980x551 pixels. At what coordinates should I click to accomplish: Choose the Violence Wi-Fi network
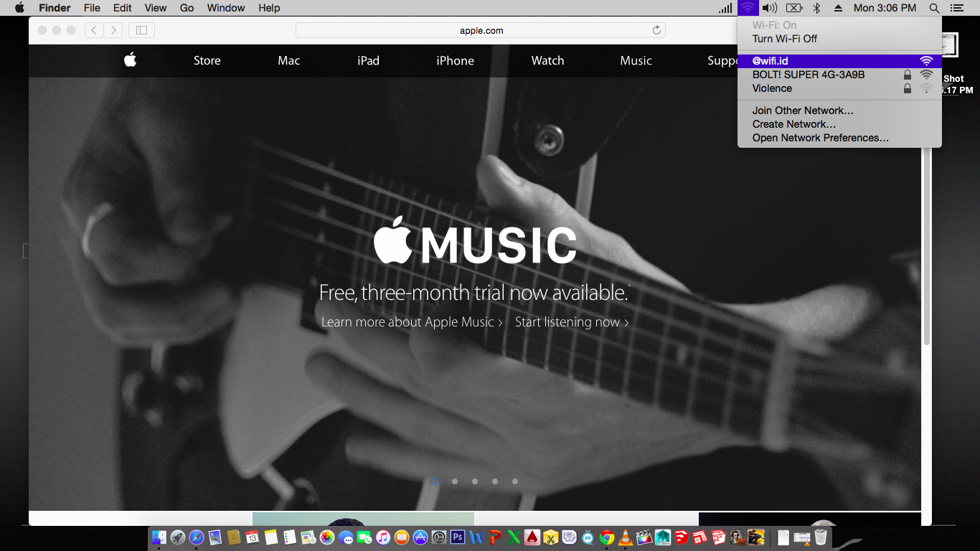[x=772, y=88]
